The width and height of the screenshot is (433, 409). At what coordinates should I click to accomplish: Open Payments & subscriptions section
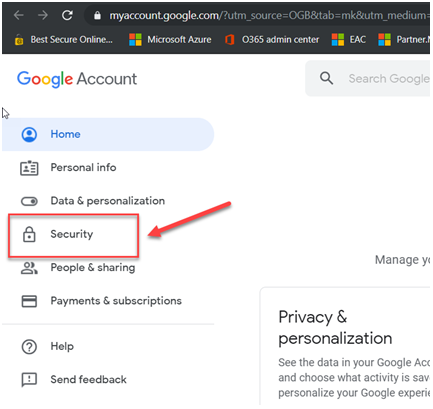(108, 301)
